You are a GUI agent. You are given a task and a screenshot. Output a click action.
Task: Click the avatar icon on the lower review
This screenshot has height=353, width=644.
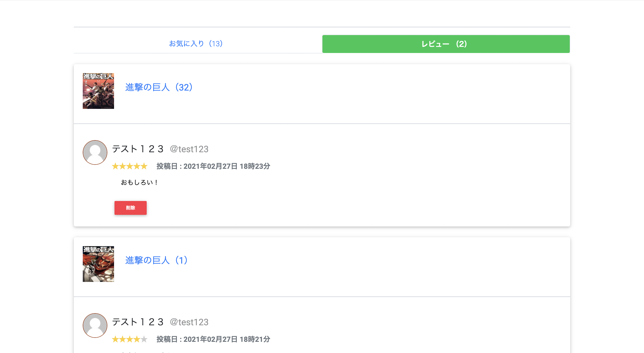click(x=95, y=326)
